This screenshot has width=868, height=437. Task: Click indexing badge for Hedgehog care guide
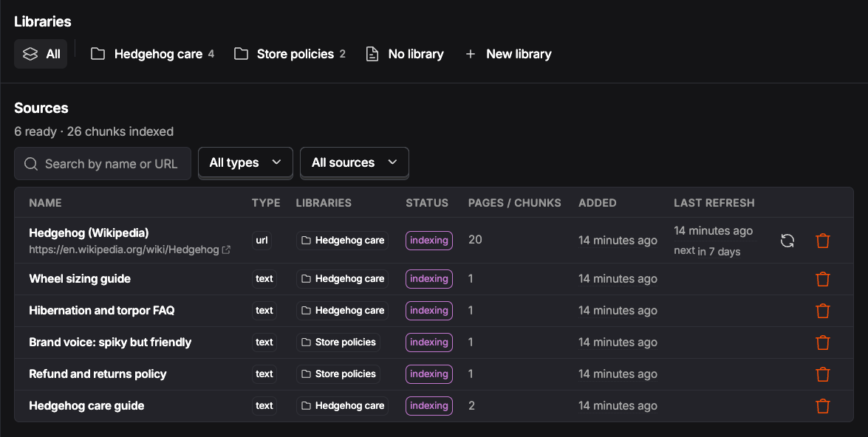click(429, 406)
